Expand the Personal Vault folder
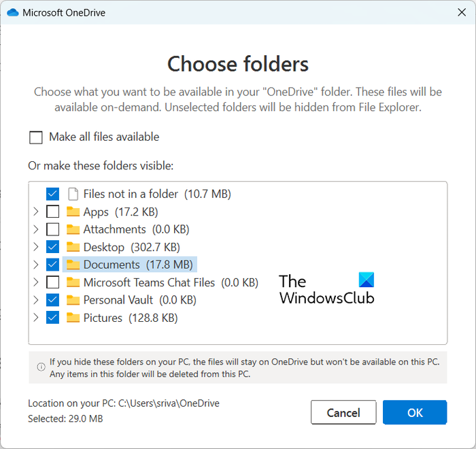The image size is (476, 449). click(36, 300)
